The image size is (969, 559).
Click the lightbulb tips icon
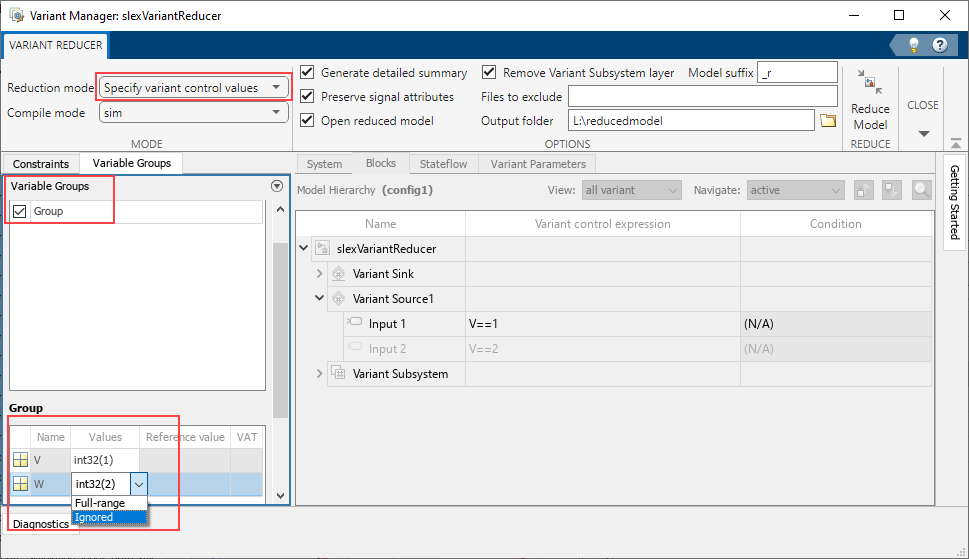coord(913,45)
